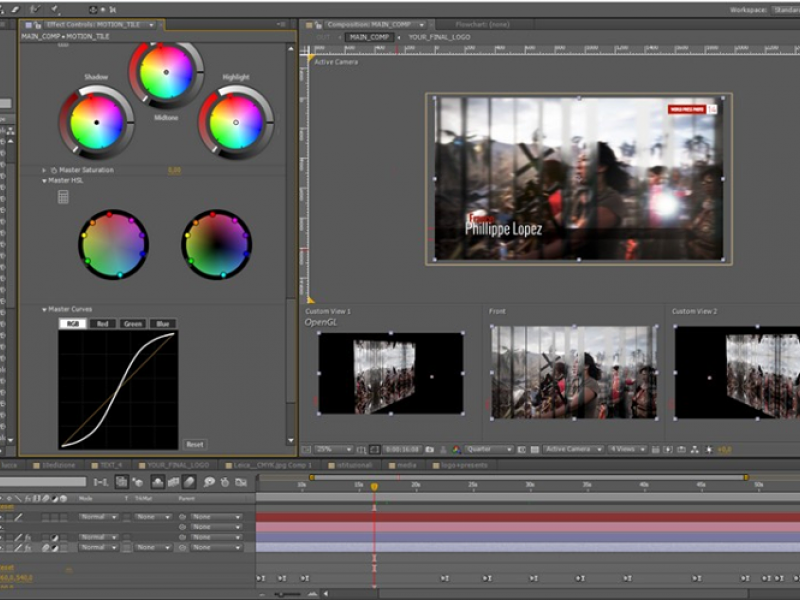Select the Roto Brush tool in the top toolbar
The height and width of the screenshot is (600, 800).
pos(35,9)
